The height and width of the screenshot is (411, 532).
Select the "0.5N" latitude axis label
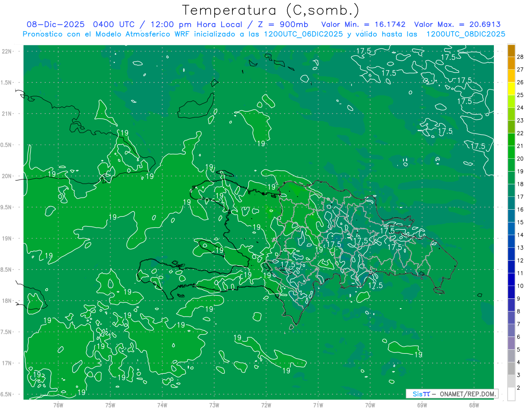click(6, 145)
